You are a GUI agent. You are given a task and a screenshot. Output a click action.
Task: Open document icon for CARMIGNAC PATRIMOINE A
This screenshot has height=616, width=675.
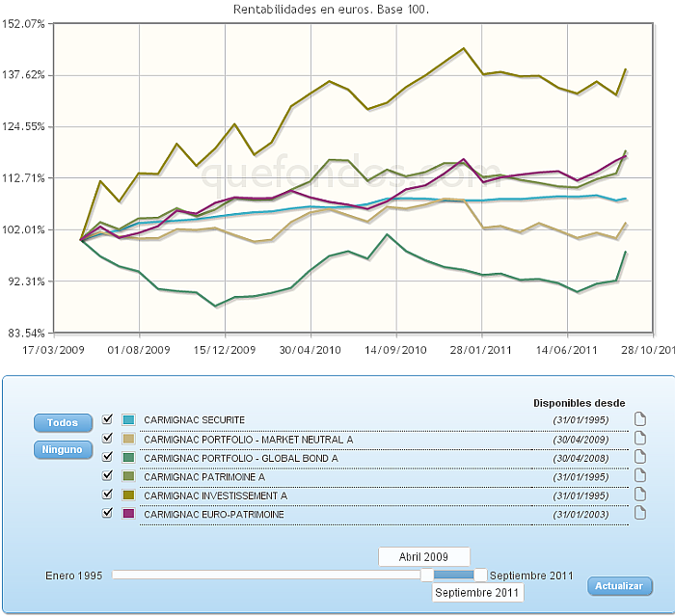tap(640, 475)
